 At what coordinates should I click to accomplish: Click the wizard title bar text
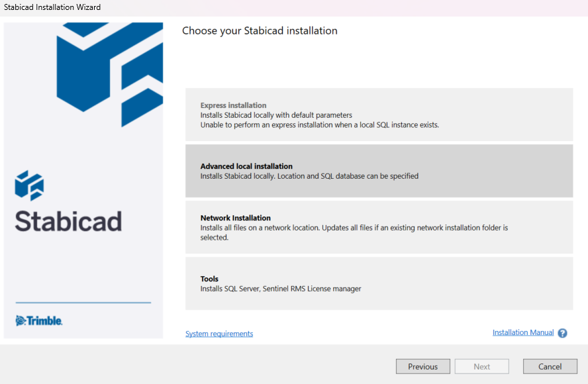(x=50, y=7)
